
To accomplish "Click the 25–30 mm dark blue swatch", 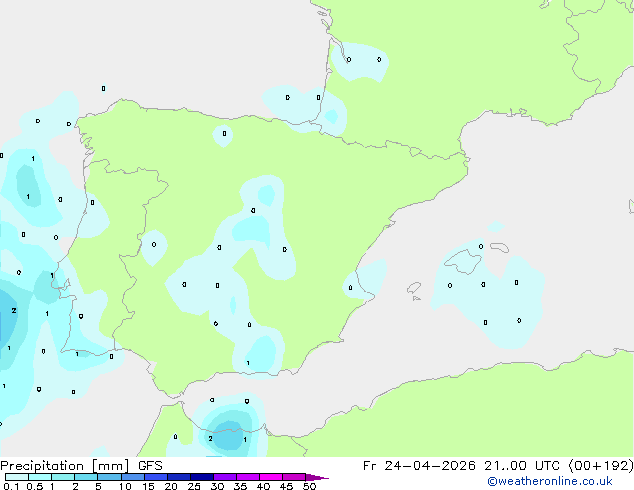I will [x=202, y=477].
